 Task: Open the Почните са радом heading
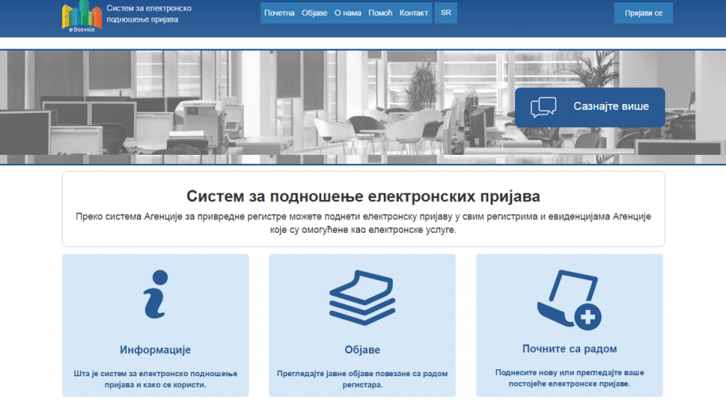click(x=570, y=349)
